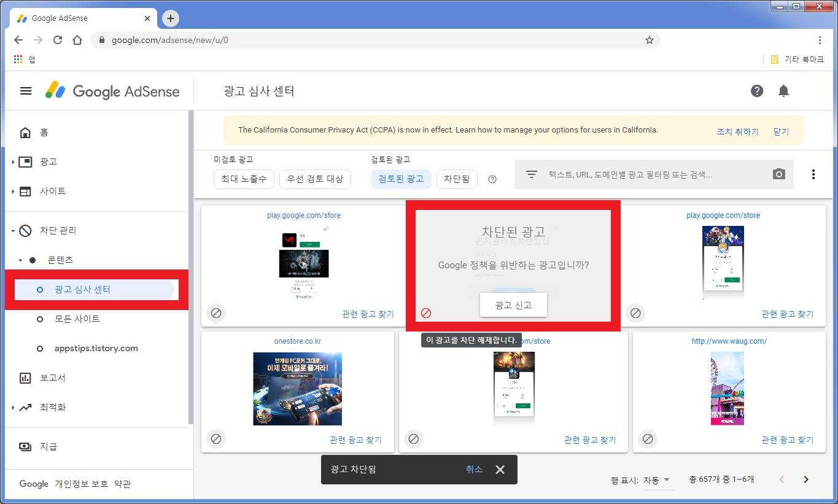Image resolution: width=838 pixels, height=504 pixels.
Task: Collapse the 차단 관리 section
Action: (13, 231)
